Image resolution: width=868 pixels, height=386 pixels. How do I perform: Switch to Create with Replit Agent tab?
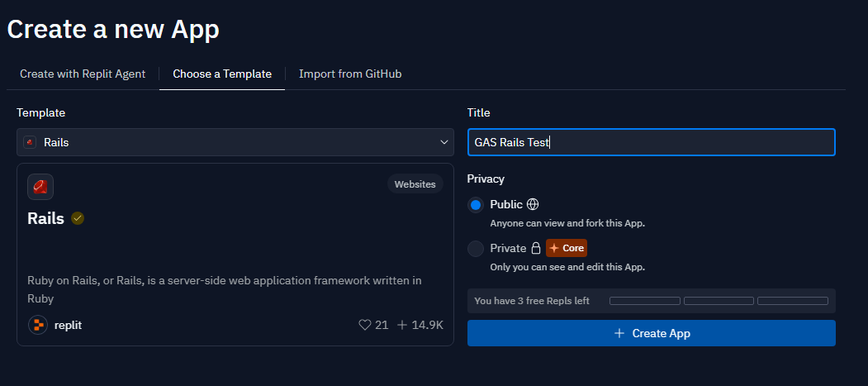point(83,74)
